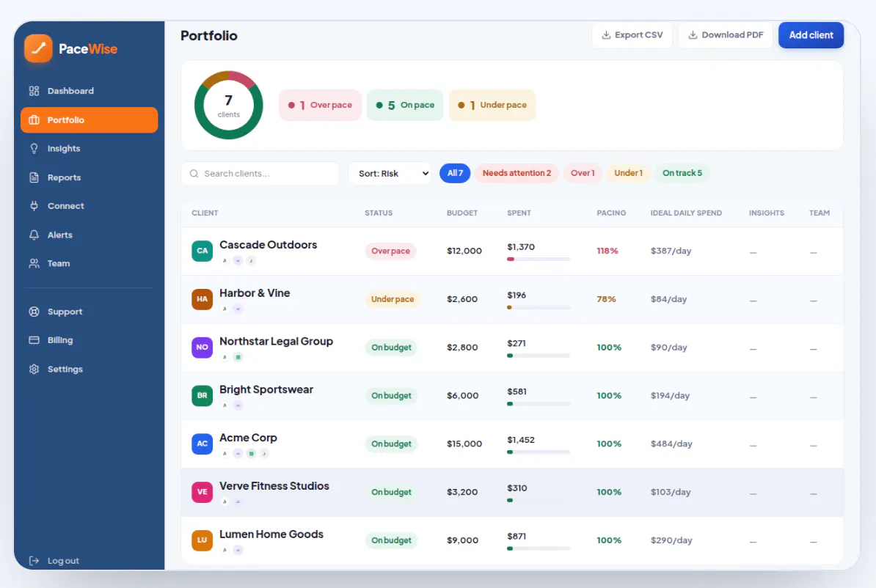
Task: View Alerts bell section
Action: 89,235
